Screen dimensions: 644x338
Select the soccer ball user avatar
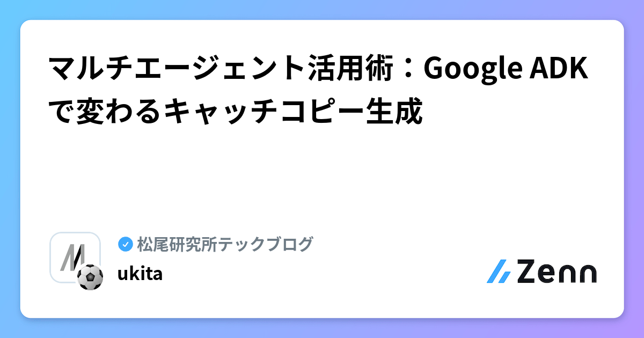[x=90, y=277]
